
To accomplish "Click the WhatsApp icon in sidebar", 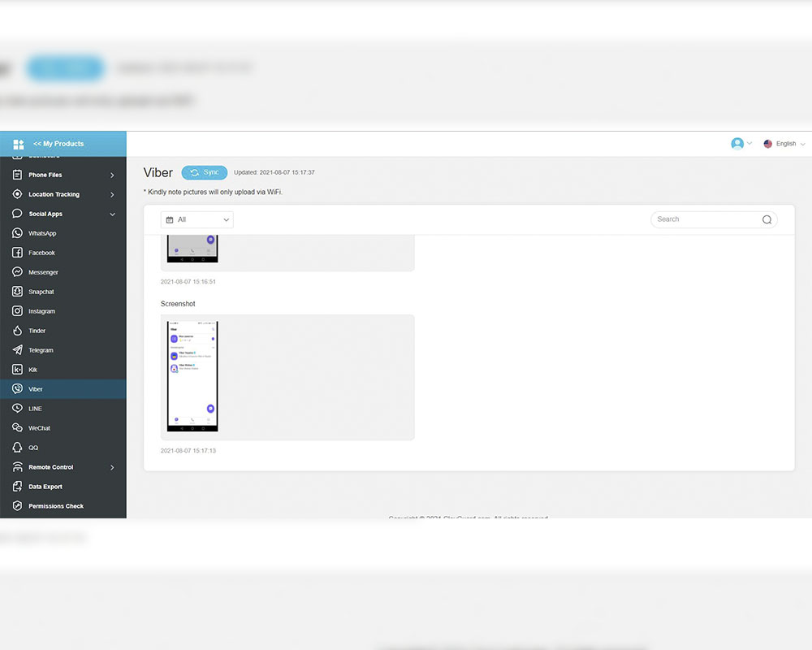I will tap(17, 232).
